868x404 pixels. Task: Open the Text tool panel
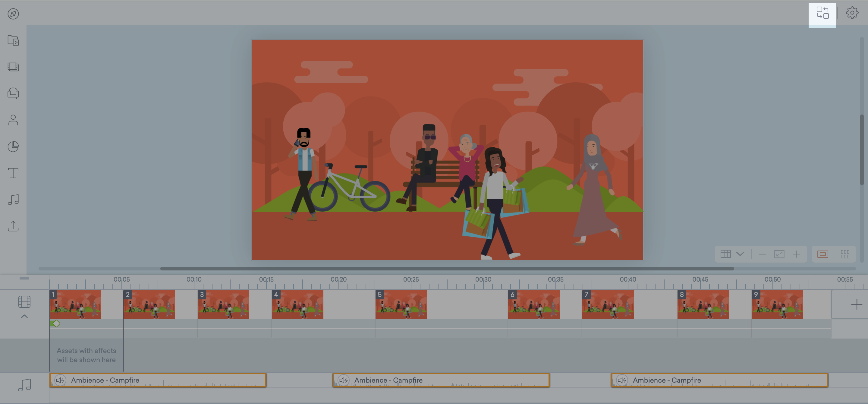point(14,173)
